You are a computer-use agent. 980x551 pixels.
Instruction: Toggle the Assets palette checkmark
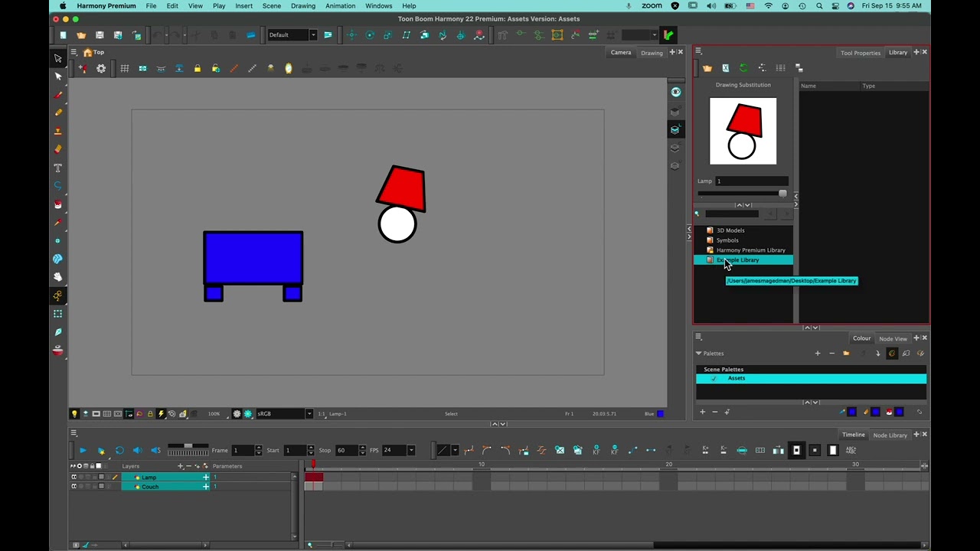click(714, 378)
